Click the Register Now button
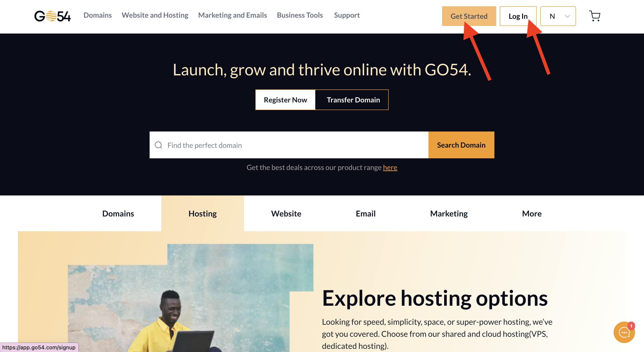This screenshot has width=644, height=352. (x=286, y=99)
